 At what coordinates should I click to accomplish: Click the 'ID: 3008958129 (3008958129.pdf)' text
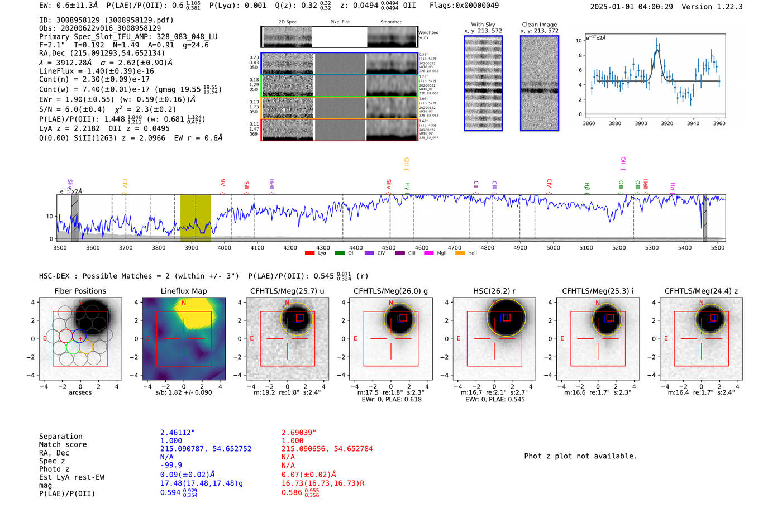tap(106, 20)
